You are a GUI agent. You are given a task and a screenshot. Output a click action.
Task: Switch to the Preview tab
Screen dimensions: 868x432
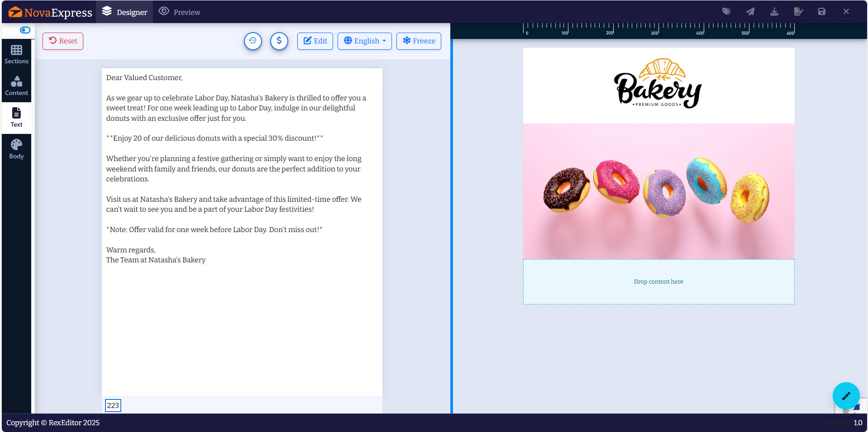click(x=180, y=12)
